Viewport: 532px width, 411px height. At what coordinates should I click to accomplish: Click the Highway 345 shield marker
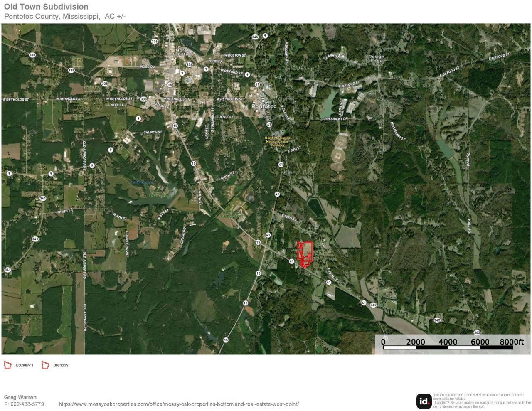255,37
